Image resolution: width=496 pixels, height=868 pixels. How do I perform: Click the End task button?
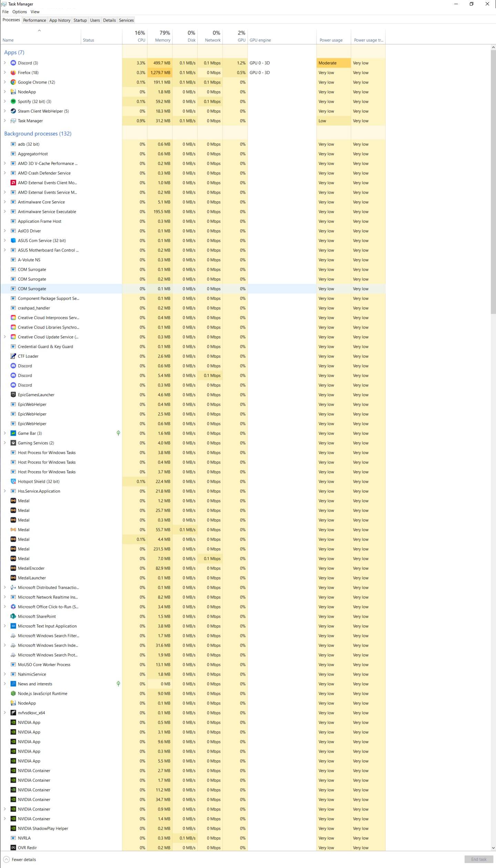pos(479,859)
